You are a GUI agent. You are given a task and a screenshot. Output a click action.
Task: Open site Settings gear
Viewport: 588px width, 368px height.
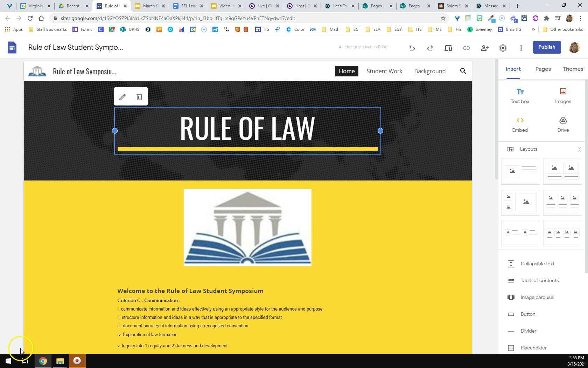pyautogui.click(x=503, y=48)
